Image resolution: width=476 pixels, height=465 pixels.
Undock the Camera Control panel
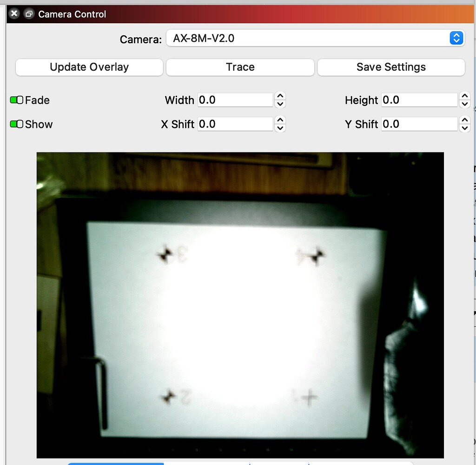click(28, 14)
